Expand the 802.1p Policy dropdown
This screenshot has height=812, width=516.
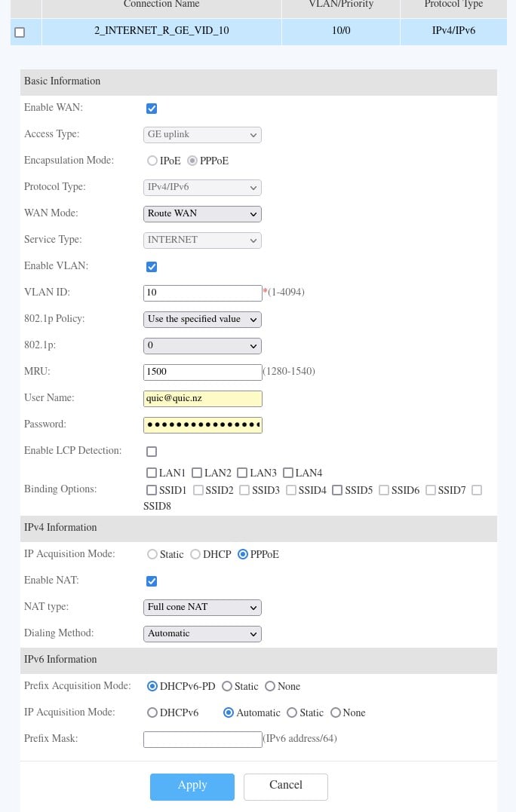point(202,320)
